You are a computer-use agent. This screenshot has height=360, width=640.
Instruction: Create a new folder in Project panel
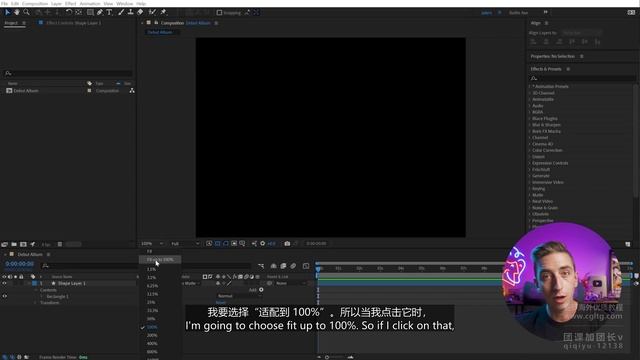(14, 244)
